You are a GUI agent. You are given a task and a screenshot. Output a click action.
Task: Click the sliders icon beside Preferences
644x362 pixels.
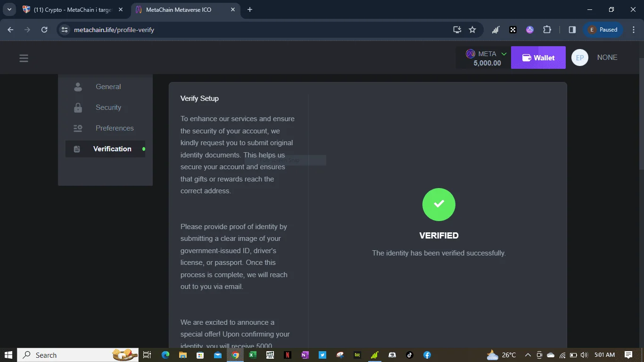(78, 128)
